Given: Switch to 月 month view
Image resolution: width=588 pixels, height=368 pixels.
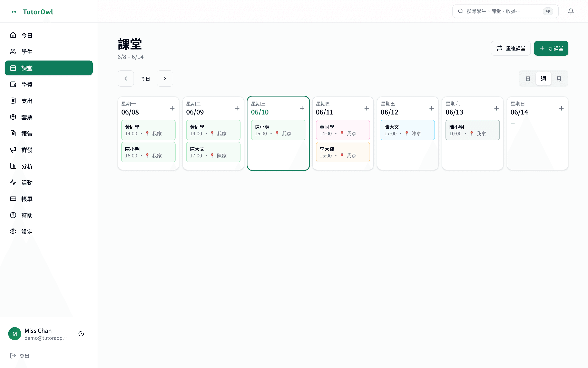Looking at the screenshot, I should click(x=559, y=79).
